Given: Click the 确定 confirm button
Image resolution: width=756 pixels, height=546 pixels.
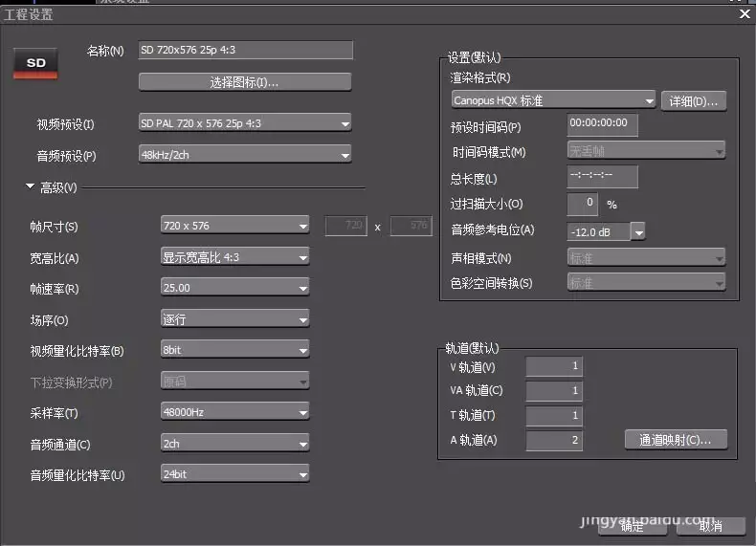Looking at the screenshot, I should coord(633,526).
